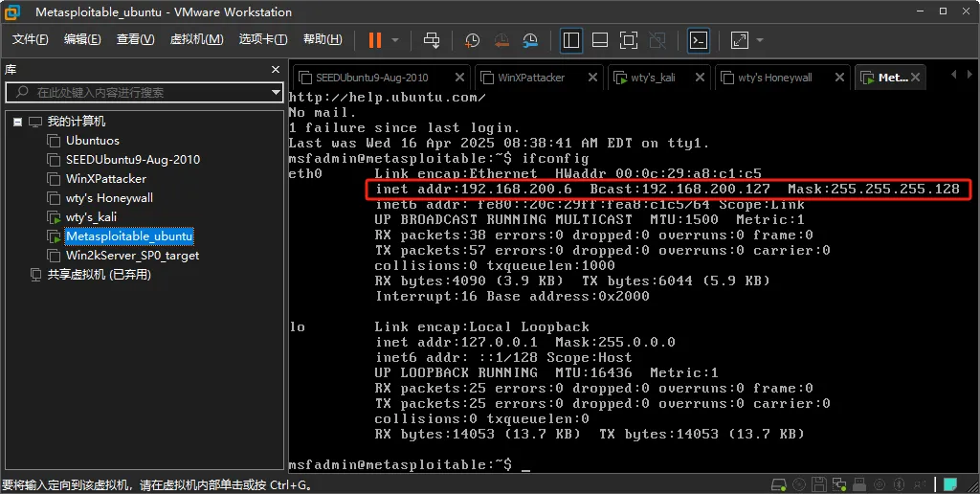Close the wty's_kali tab
Image resolution: width=980 pixels, height=494 pixels.
coord(700,77)
